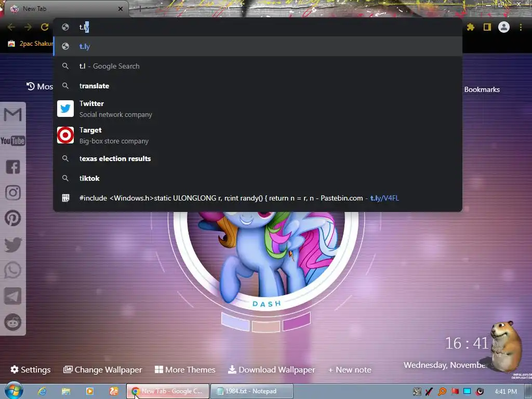The height and width of the screenshot is (399, 532).
Task: Open Windows Explorer from taskbar
Action: tap(66, 391)
